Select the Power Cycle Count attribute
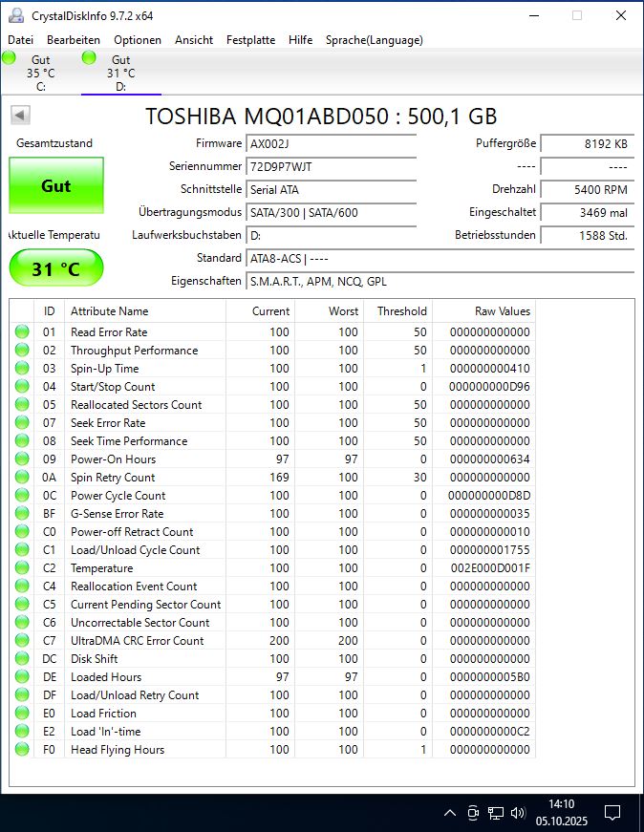This screenshot has width=644, height=832. pyautogui.click(x=118, y=496)
